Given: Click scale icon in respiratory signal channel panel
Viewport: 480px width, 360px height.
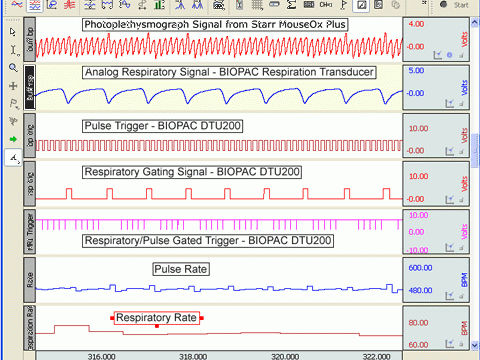Looking at the screenshot, I should click(x=450, y=104).
